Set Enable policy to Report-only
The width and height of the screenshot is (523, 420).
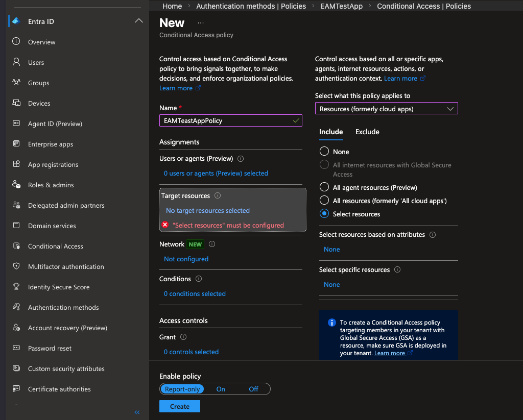[182, 389]
